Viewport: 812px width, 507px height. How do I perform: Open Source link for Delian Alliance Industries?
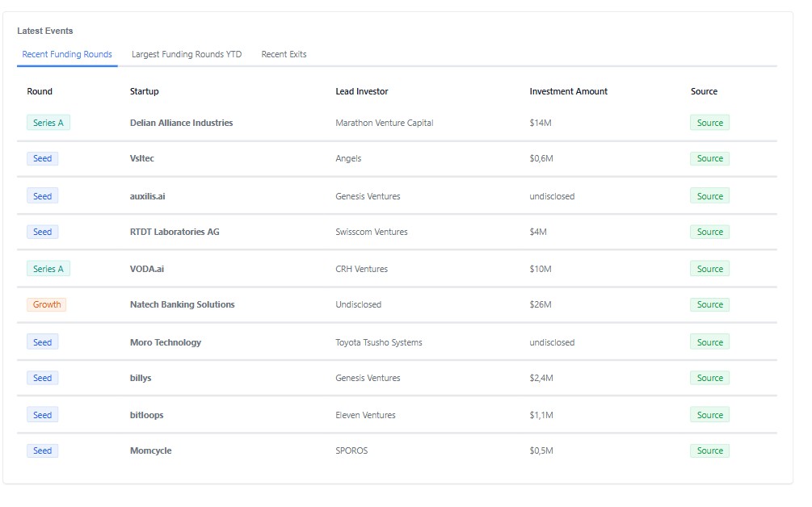click(x=709, y=123)
